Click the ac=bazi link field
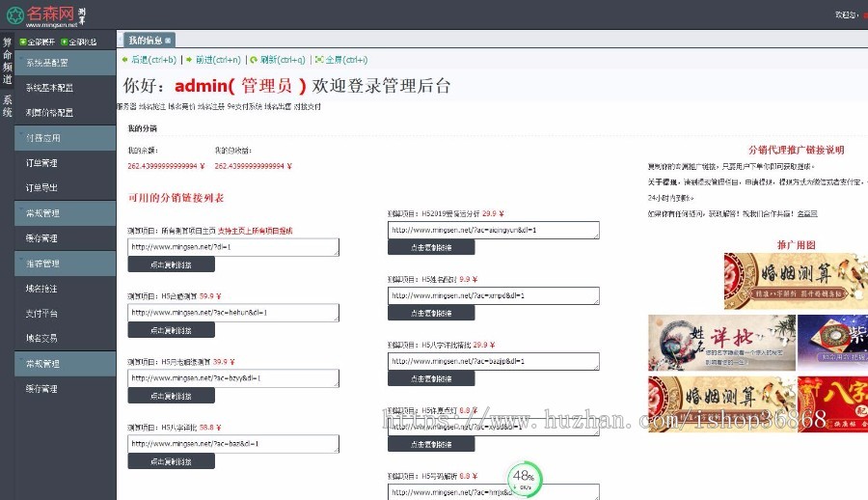The image size is (868, 500). [233, 443]
